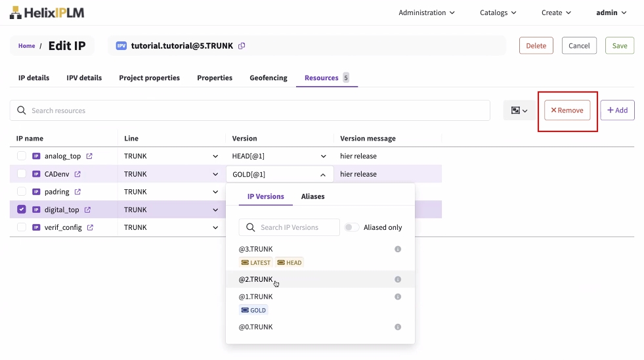Click the Remove button
Screen dimensions: 644x360
tap(567, 110)
